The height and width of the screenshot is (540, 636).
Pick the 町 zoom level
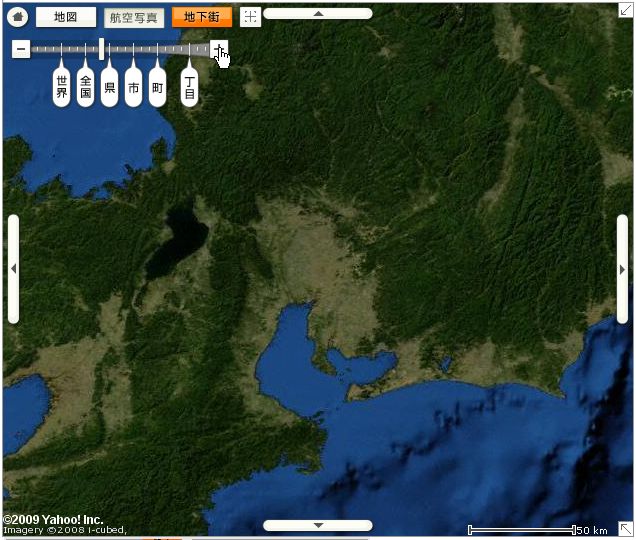(x=158, y=88)
